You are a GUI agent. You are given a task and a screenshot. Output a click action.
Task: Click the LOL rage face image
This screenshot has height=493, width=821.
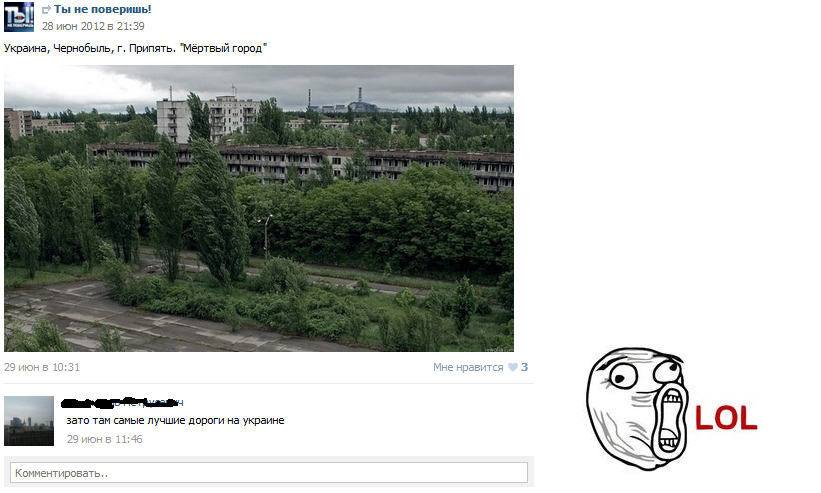click(636, 409)
